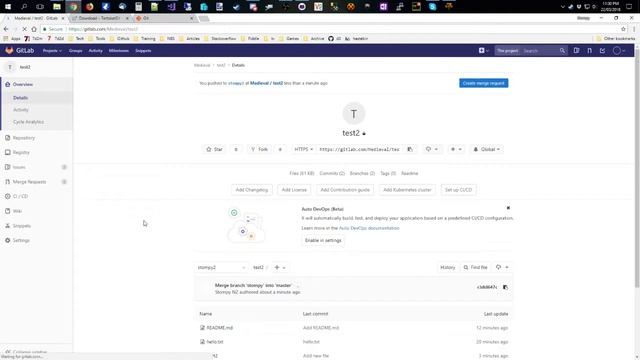Click the Repository icon in the sidebar
This screenshot has height=360, width=640.
pyautogui.click(x=7, y=138)
